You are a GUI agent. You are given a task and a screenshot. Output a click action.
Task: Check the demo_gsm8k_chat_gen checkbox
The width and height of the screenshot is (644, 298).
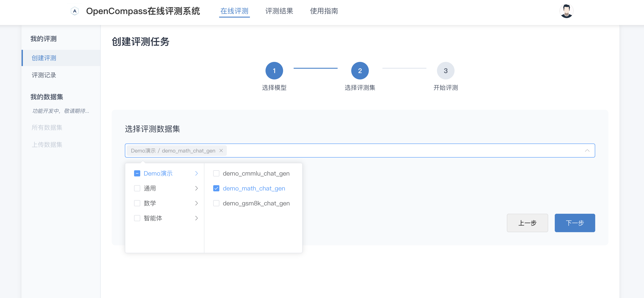tap(216, 203)
